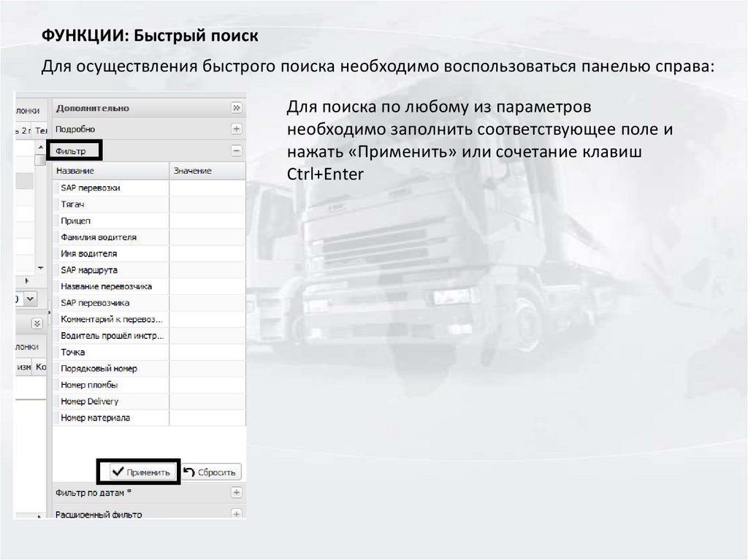
Task: Expand Фильтр по датам plus icon
Action: (x=236, y=493)
